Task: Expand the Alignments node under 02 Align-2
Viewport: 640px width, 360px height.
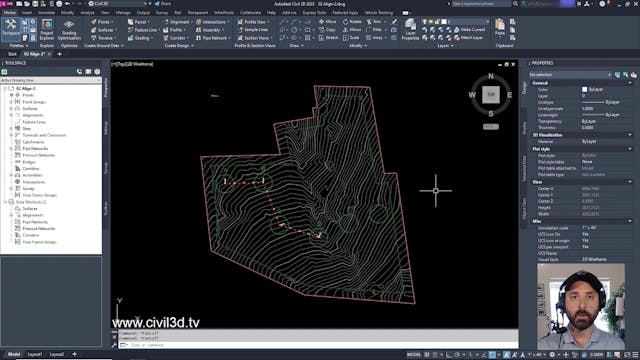Action: (x=11, y=115)
